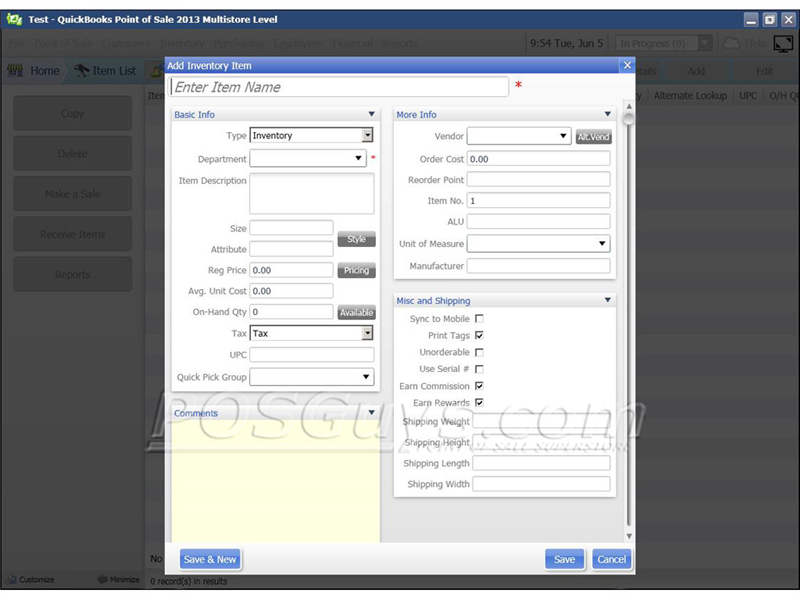Click the dialog scrollbar down arrow
800x600 pixels.
pos(629,536)
